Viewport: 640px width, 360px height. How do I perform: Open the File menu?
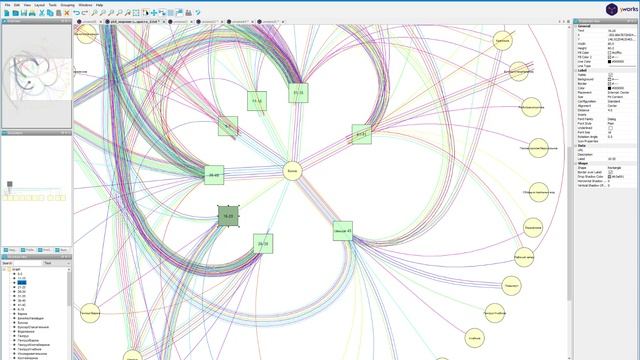(x=7, y=5)
